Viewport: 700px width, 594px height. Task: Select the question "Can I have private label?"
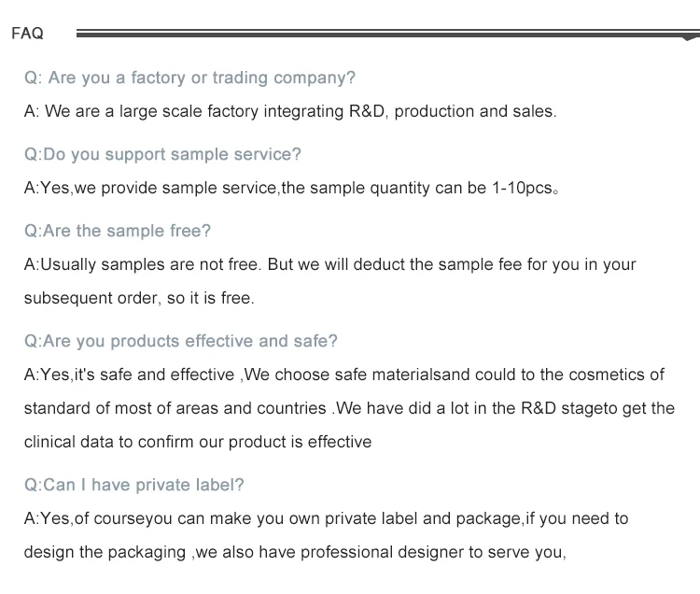tap(134, 485)
